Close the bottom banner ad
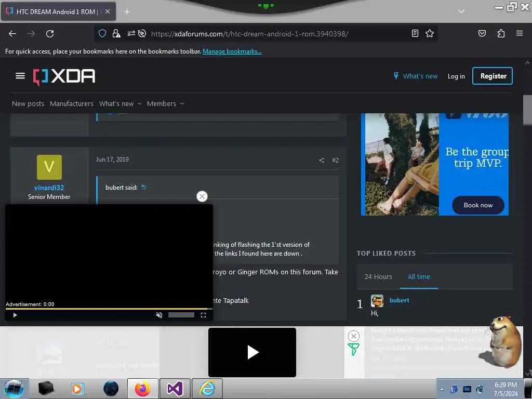 pyautogui.click(x=353, y=336)
